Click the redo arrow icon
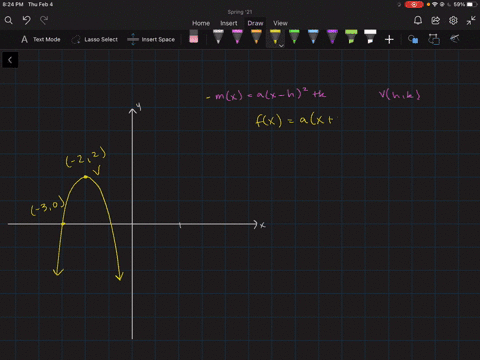This screenshot has width=480, height=360. [x=44, y=20]
